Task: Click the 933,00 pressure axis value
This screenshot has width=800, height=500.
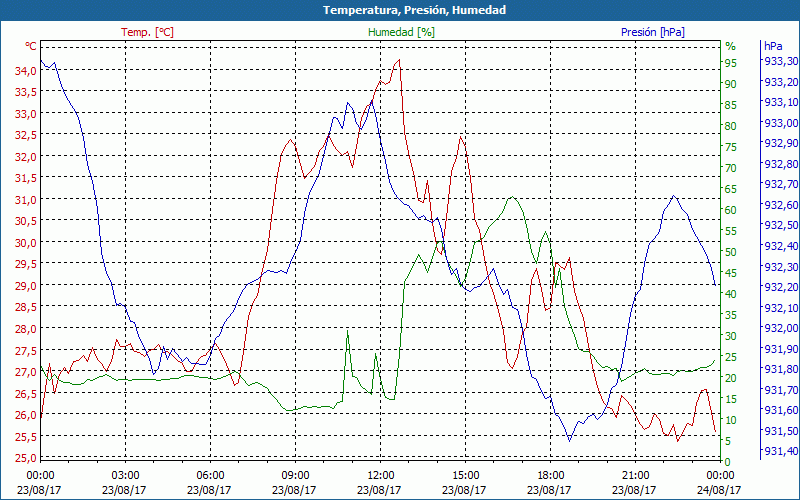Action: click(x=781, y=123)
